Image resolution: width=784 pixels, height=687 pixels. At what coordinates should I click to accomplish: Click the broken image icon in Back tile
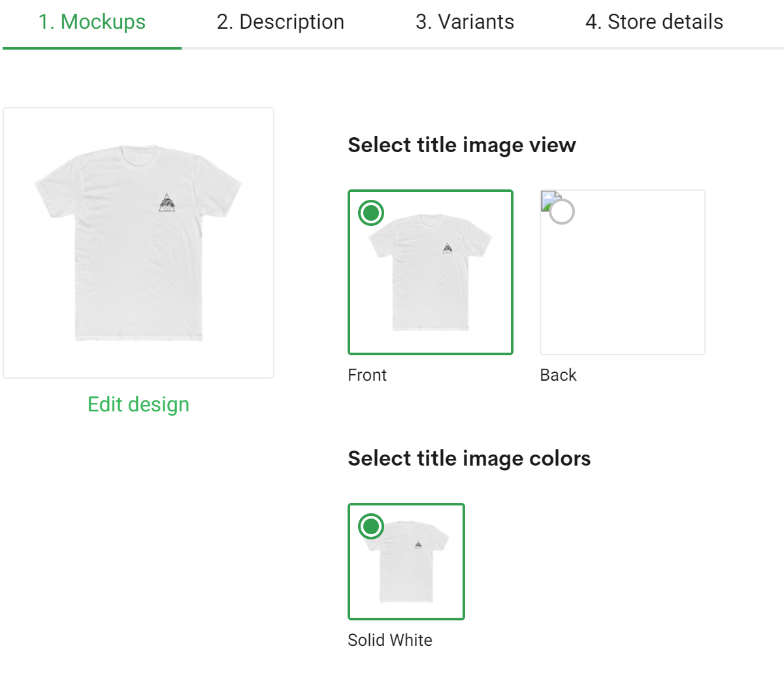click(547, 198)
